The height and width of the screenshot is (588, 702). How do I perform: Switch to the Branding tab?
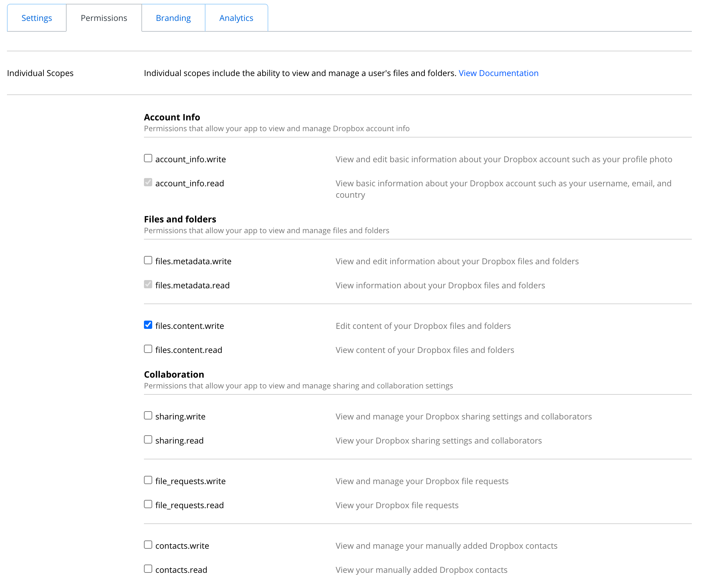(173, 18)
